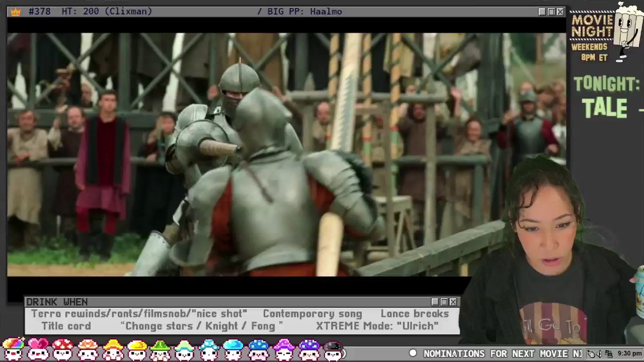Maximize the movie player window
This screenshot has width=644, height=362.
click(551, 12)
